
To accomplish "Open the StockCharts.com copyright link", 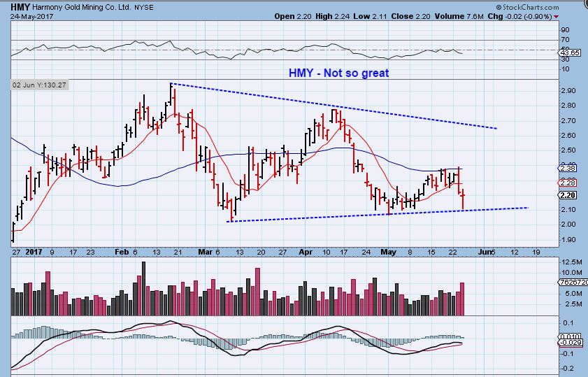I will pyautogui.click(x=527, y=7).
